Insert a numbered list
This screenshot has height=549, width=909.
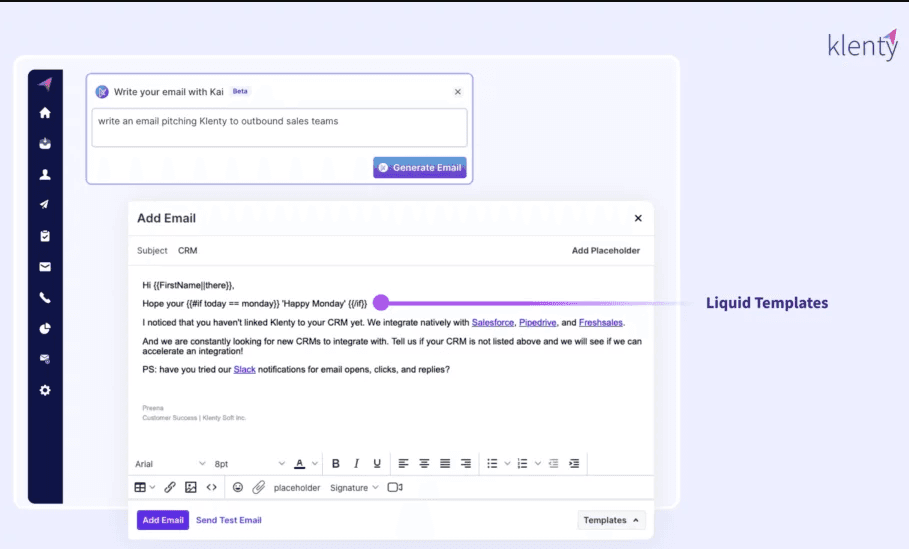pyautogui.click(x=522, y=463)
